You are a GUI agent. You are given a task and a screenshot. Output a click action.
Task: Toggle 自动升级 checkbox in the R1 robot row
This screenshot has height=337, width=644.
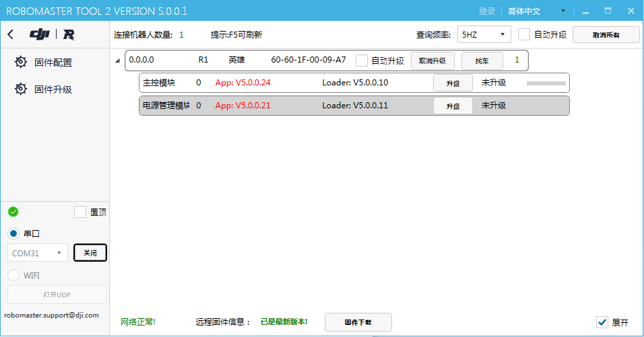[362, 61]
